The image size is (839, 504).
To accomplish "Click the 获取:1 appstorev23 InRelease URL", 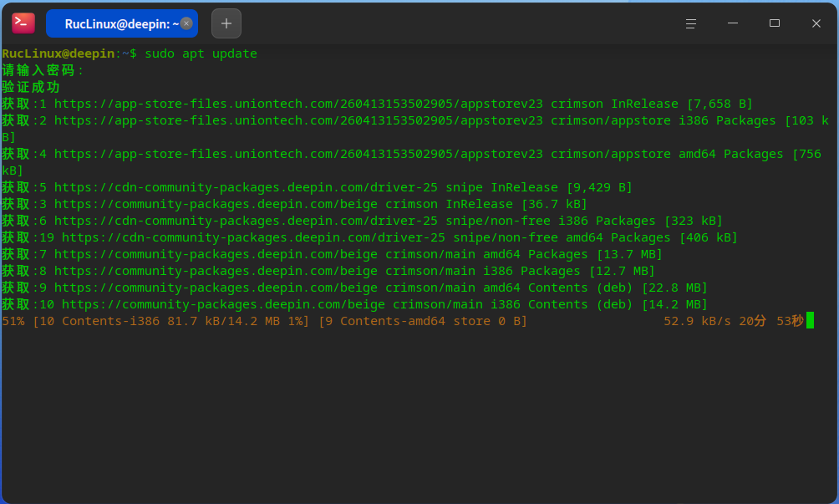I will (298, 104).
